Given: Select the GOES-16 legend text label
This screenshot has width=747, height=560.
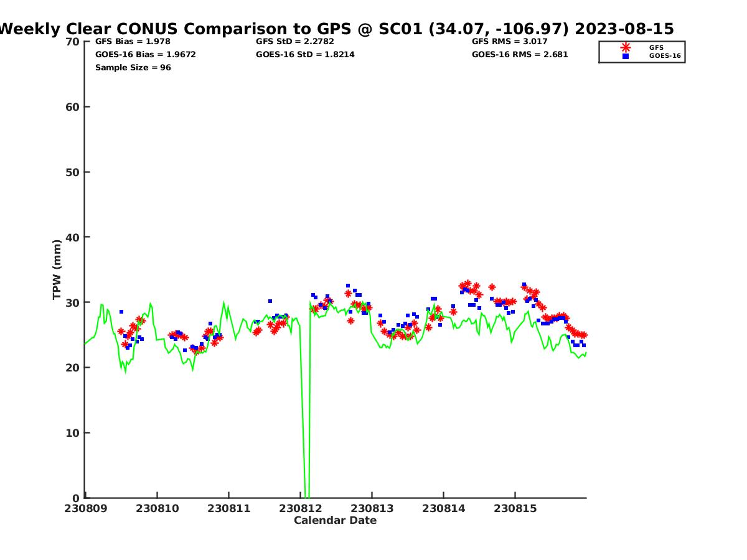Looking at the screenshot, I should (x=664, y=56).
